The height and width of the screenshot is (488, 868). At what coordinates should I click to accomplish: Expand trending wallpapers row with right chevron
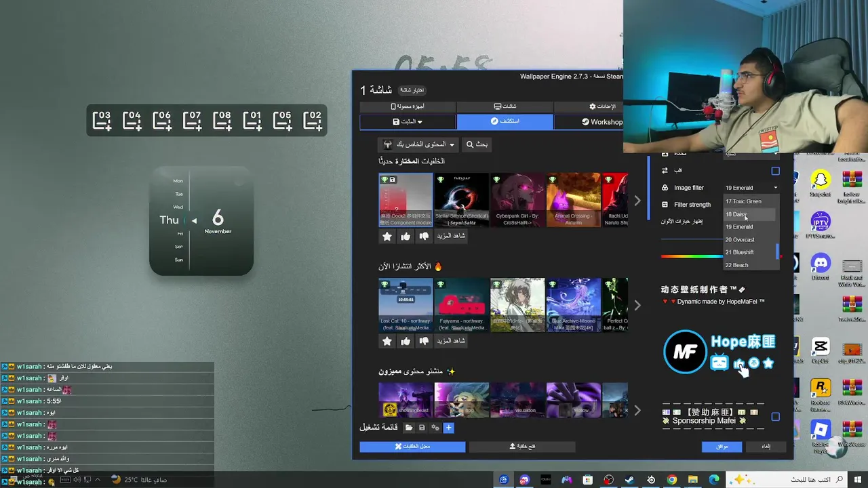[x=637, y=305]
